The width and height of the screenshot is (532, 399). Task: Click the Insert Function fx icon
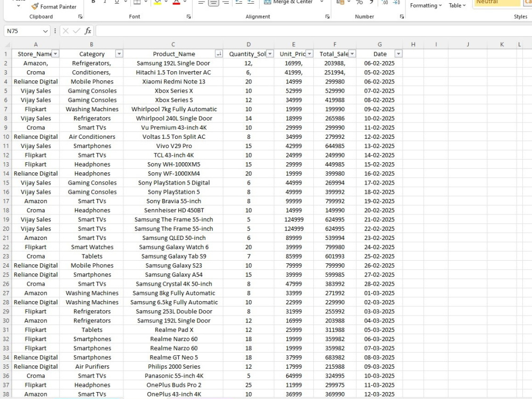(88, 31)
